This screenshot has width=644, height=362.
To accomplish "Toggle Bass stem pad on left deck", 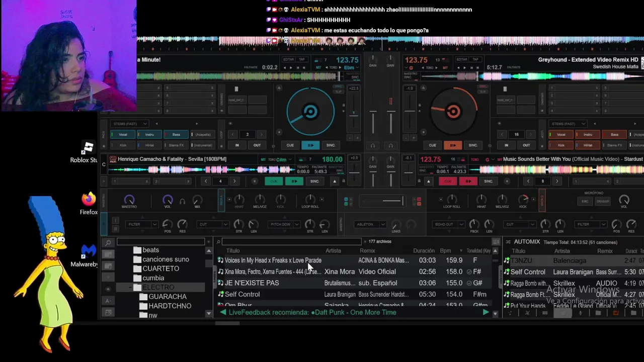I will click(176, 135).
